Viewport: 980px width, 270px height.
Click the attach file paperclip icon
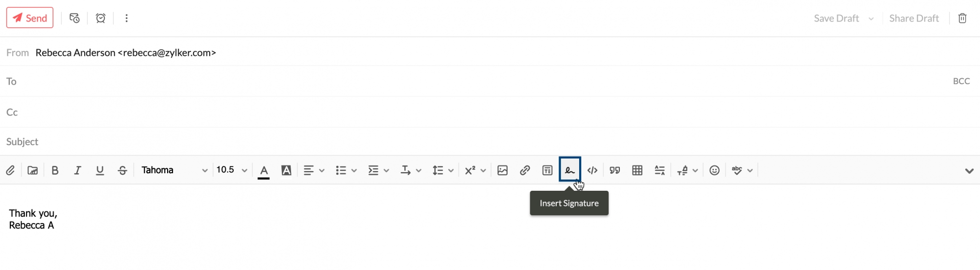click(x=10, y=170)
